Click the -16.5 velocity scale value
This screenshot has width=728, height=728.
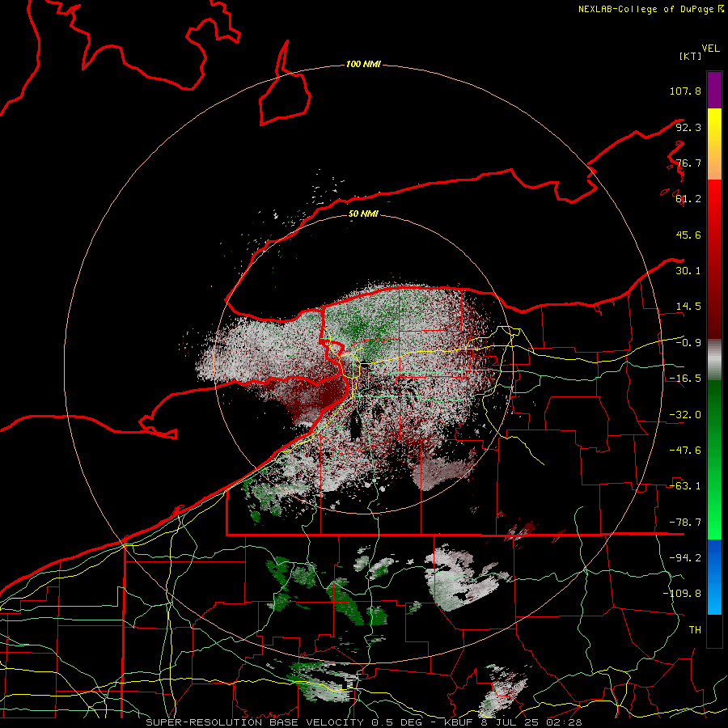685,379
